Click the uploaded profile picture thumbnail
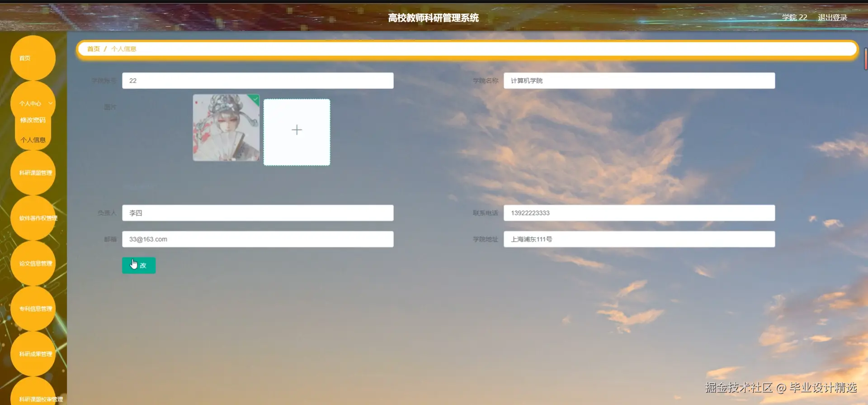This screenshot has height=405, width=868. click(226, 128)
